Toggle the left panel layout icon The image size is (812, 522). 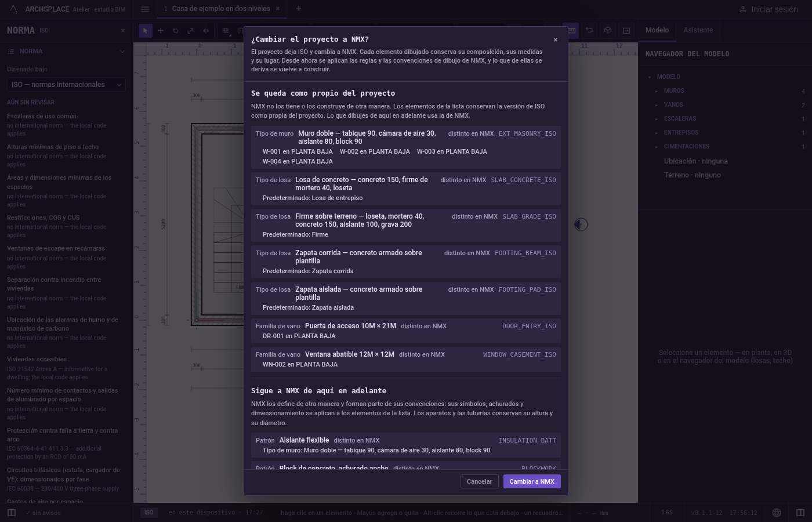tap(11, 513)
